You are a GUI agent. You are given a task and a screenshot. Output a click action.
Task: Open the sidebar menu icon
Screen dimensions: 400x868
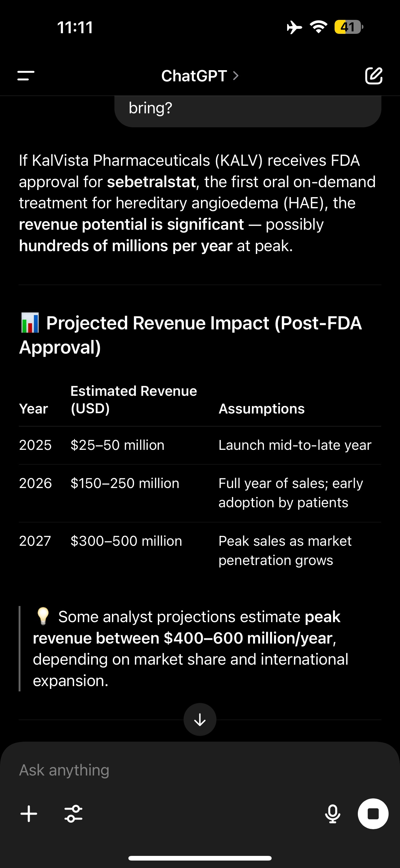(x=26, y=76)
